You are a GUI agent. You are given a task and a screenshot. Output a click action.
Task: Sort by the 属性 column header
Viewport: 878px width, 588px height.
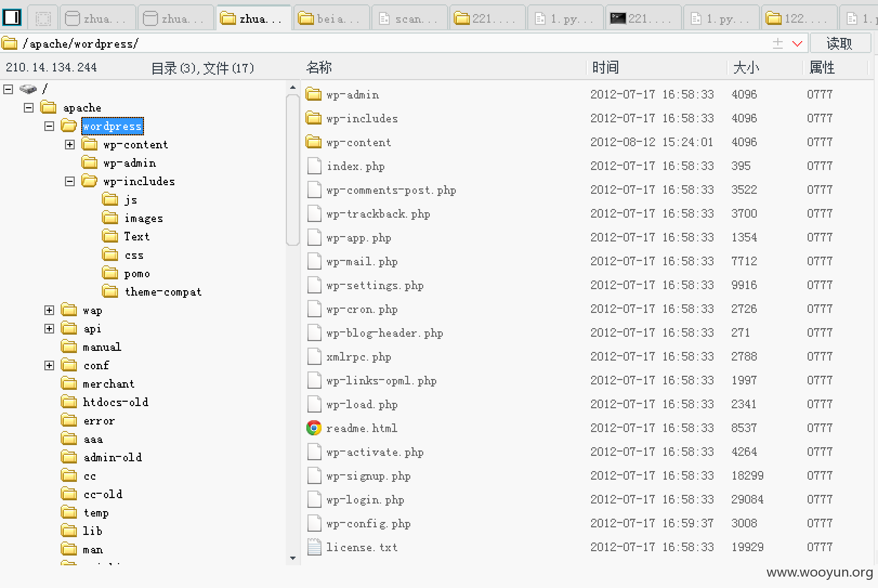822,67
